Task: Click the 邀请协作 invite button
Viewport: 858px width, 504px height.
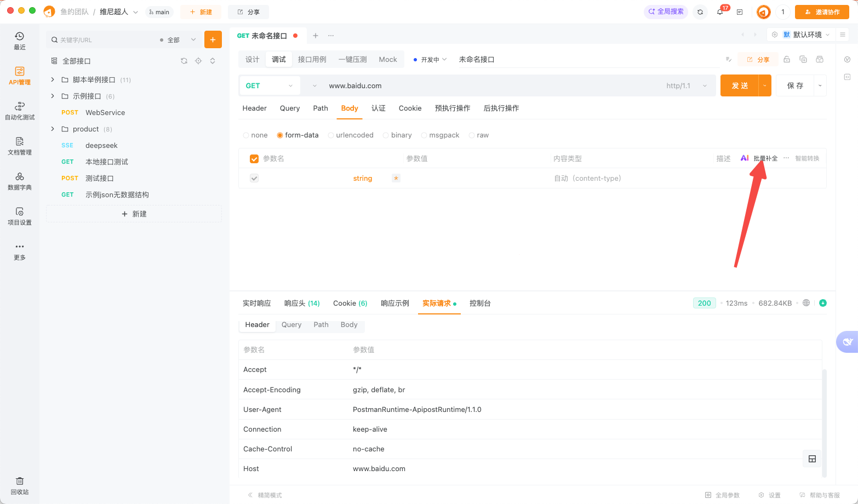Action: [x=822, y=12]
